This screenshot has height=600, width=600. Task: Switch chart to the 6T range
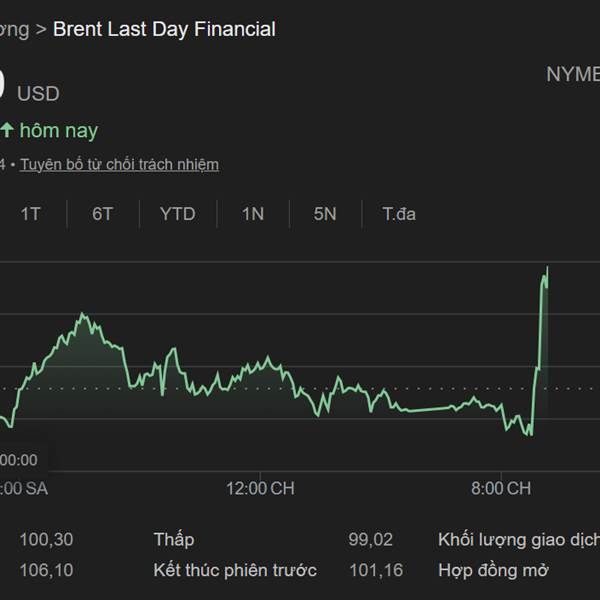103,214
